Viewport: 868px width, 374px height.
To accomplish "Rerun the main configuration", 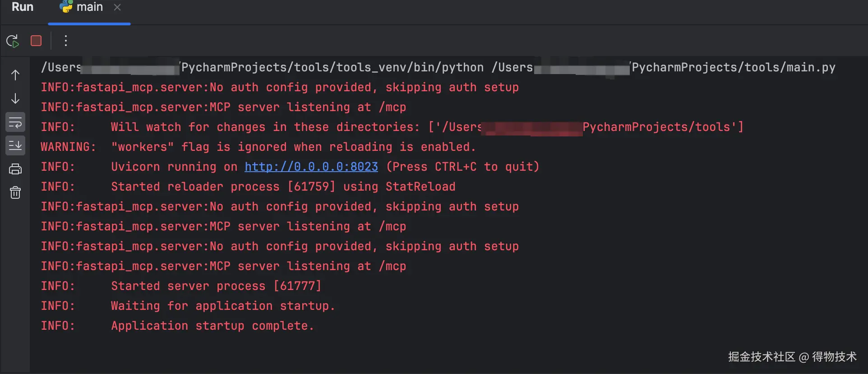I will [13, 41].
